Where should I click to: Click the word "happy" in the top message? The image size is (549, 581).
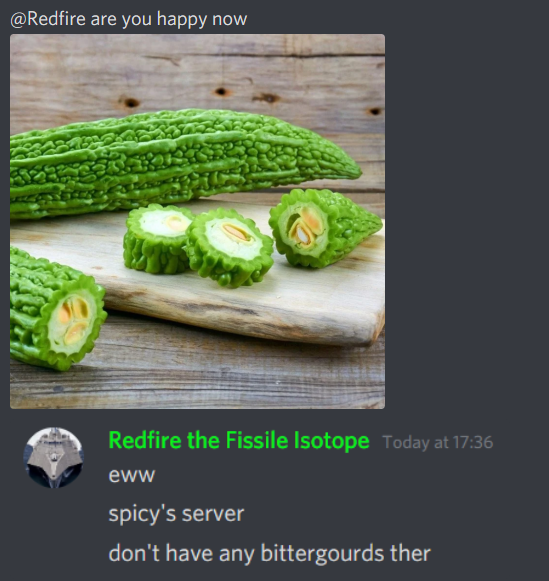click(x=182, y=20)
